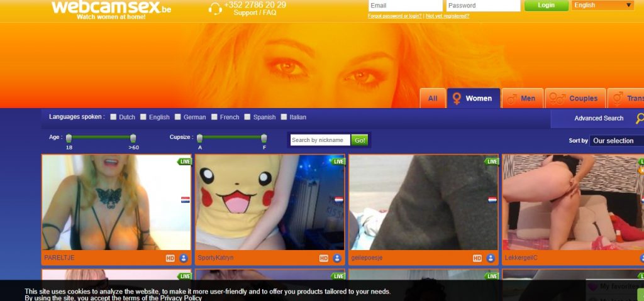Focus the Email input field
The width and height of the screenshot is (644, 301).
click(406, 6)
